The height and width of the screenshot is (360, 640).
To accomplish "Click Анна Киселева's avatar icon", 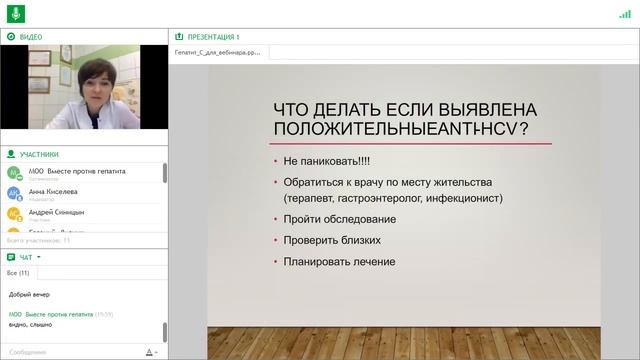I will pyautogui.click(x=14, y=193).
